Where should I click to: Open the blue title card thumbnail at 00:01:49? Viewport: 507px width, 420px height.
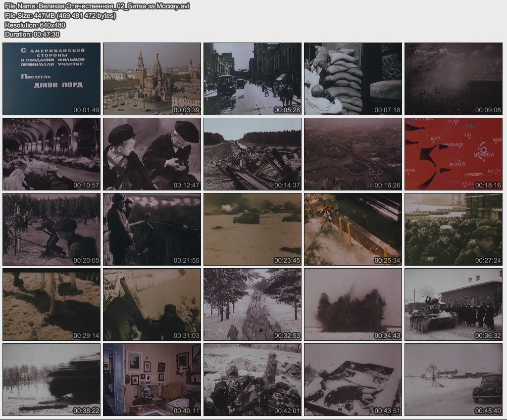click(x=51, y=79)
